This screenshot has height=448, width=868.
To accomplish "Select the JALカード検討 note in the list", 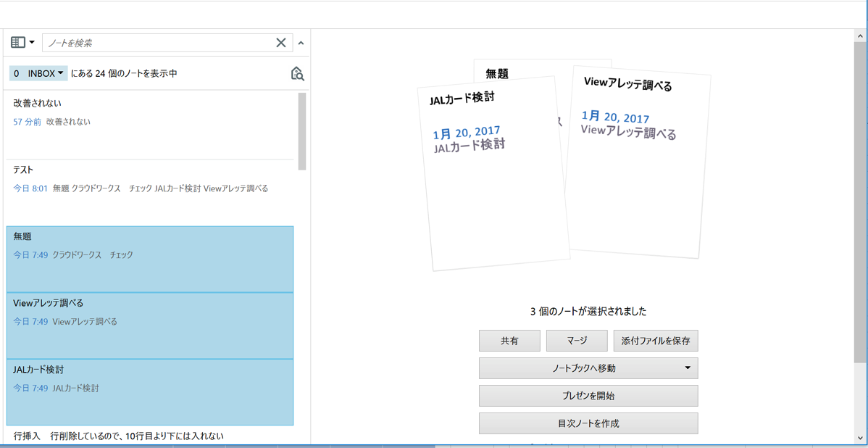I will pos(150,392).
